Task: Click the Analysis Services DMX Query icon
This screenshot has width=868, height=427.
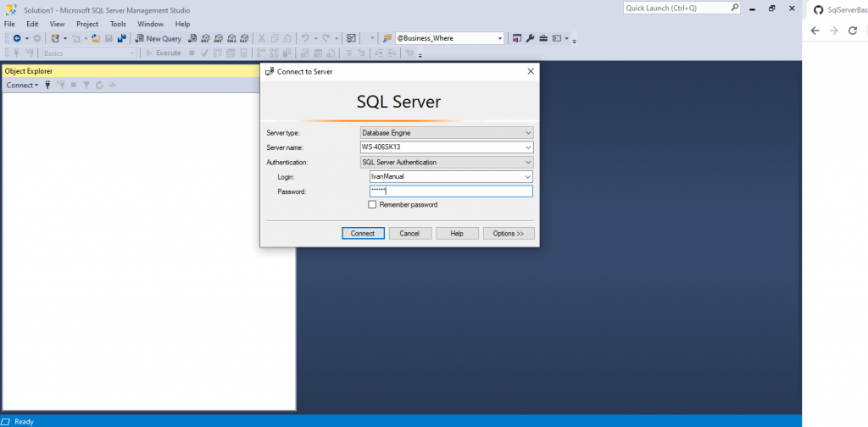Action: pos(219,38)
